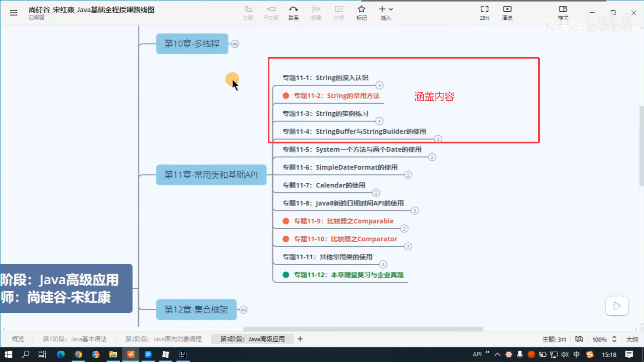Open IntelliJ IDEA from the taskbar
Image resolution: width=644 pixels, height=362 pixels.
tap(183, 354)
